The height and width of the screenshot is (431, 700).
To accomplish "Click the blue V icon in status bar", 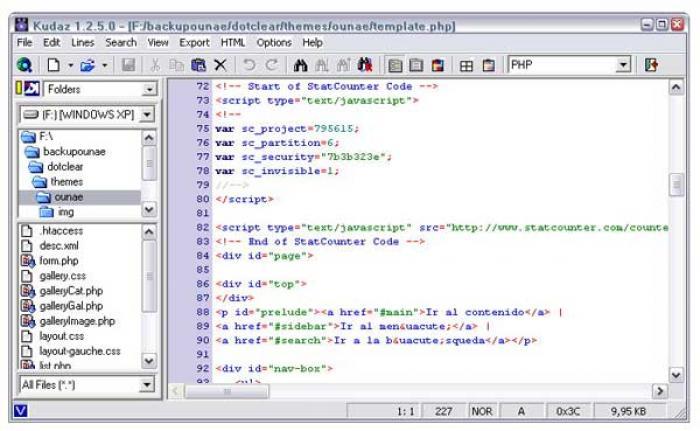I will [x=21, y=410].
